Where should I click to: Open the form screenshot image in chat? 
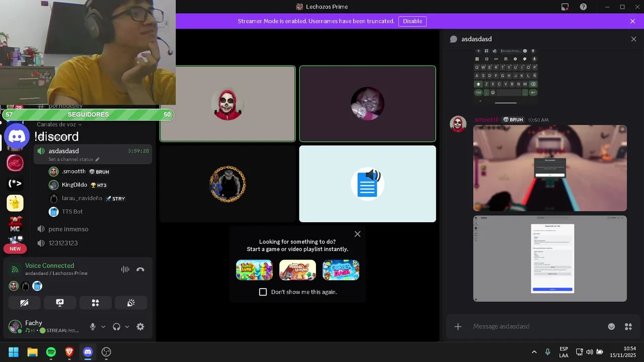tap(550, 259)
